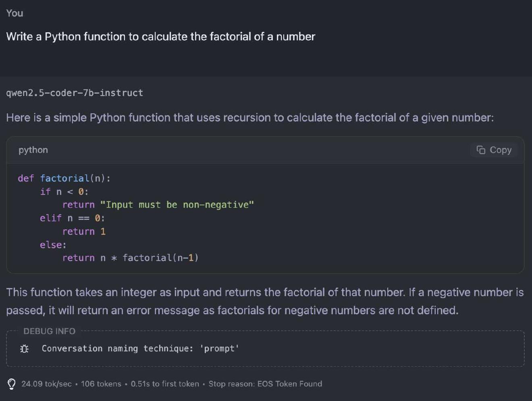Click the 'You' label above the prompt
The height and width of the screenshot is (401, 532).
click(x=14, y=13)
